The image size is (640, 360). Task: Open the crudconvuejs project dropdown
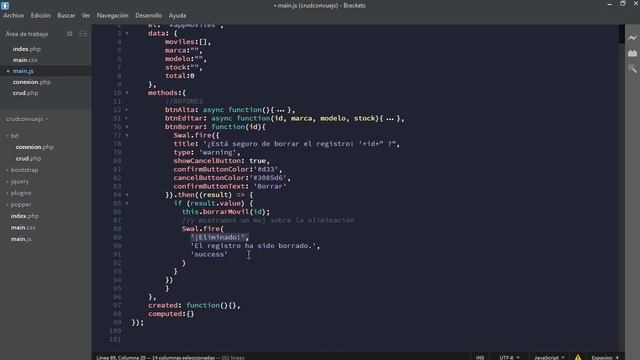(x=27, y=119)
